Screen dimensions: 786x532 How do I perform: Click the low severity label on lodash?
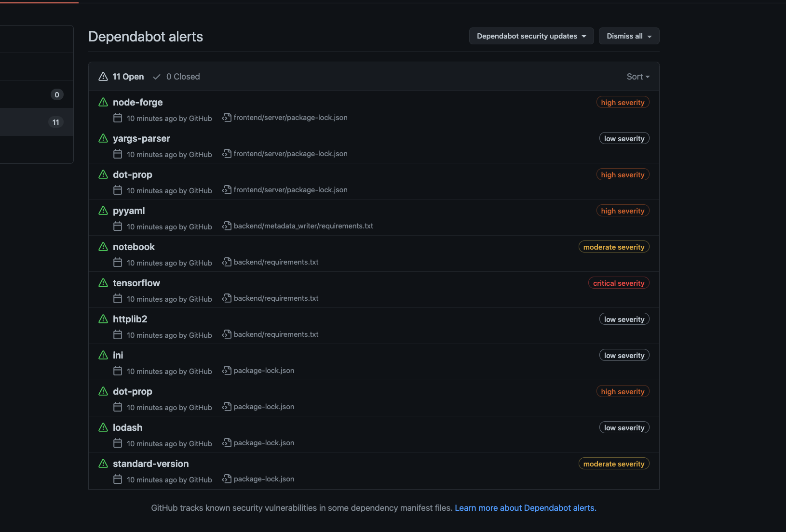tap(624, 427)
